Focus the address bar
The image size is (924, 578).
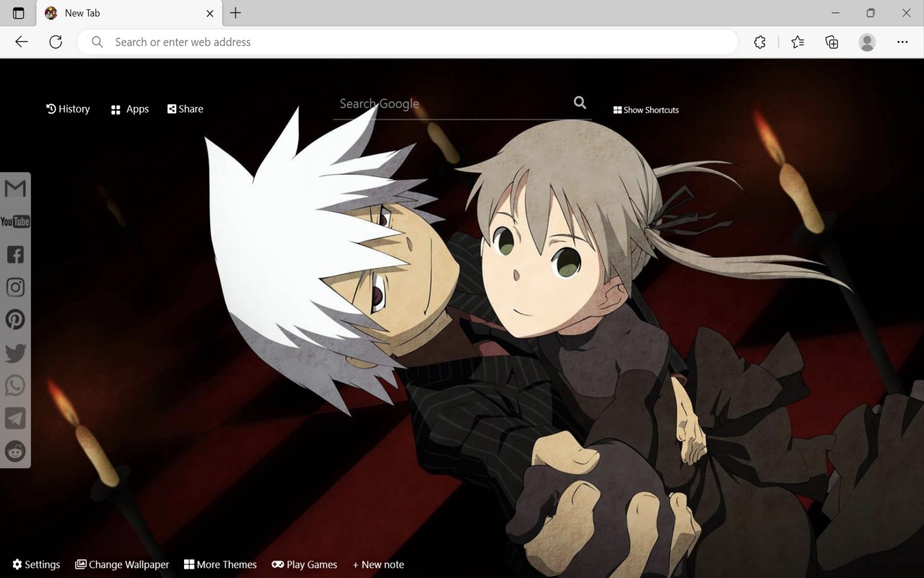tap(408, 42)
